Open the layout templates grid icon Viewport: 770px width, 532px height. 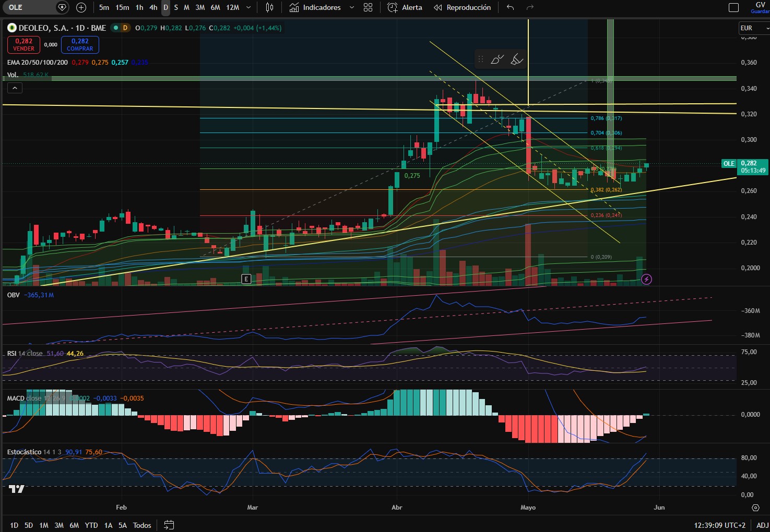point(368,7)
